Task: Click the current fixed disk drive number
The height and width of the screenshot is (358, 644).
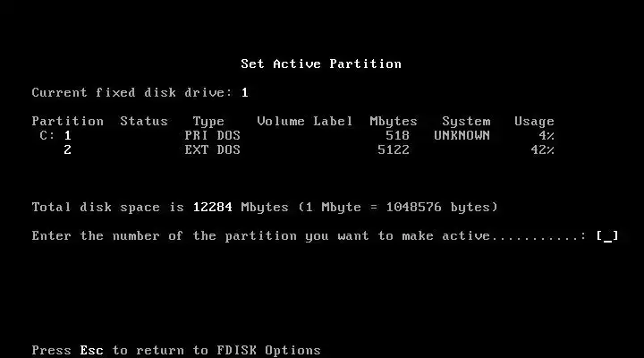Action: coord(245,92)
